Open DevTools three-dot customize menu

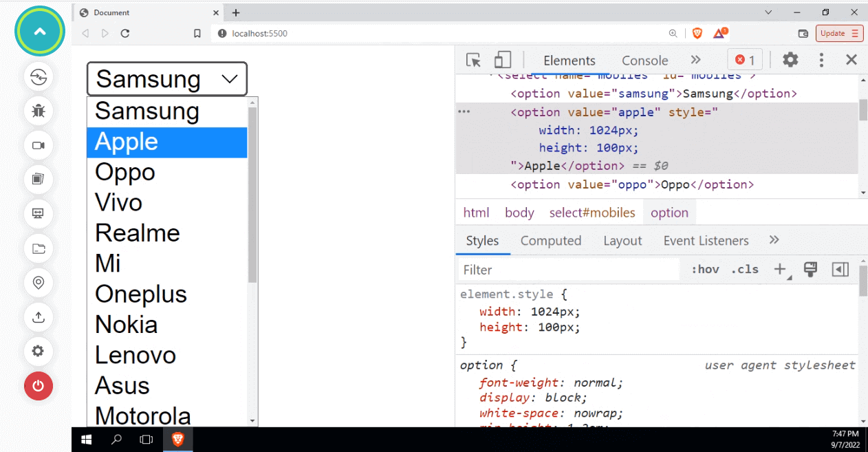point(821,60)
